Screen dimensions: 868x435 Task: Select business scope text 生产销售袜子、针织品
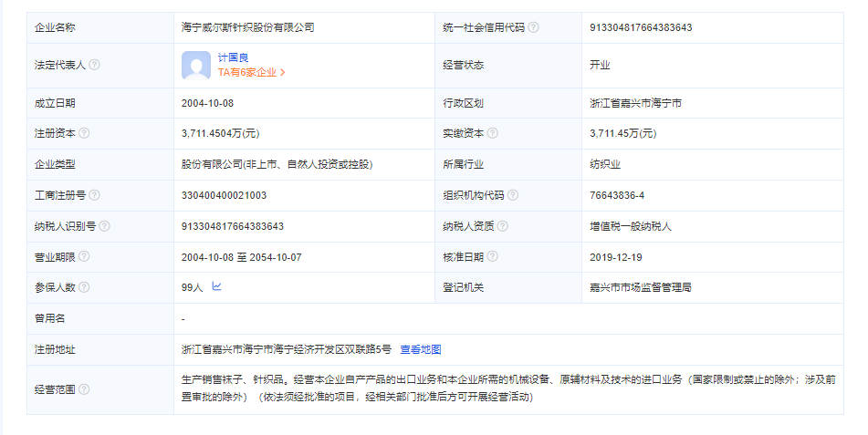[235, 379]
